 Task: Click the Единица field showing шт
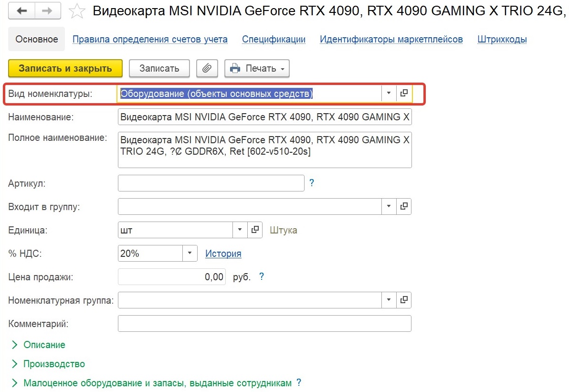175,230
